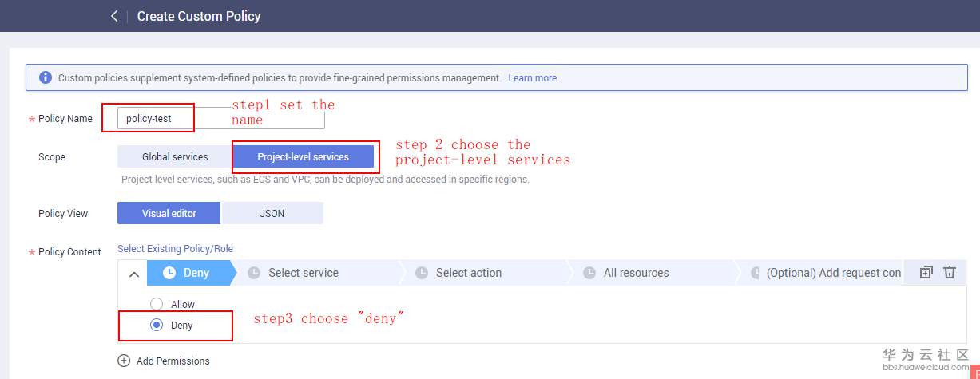Switch to the Visual editor view
This screenshot has height=379, width=980.
tap(169, 213)
